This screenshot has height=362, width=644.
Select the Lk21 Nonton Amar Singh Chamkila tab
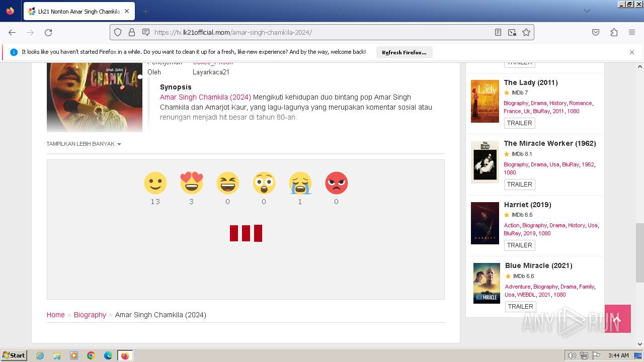[78, 11]
